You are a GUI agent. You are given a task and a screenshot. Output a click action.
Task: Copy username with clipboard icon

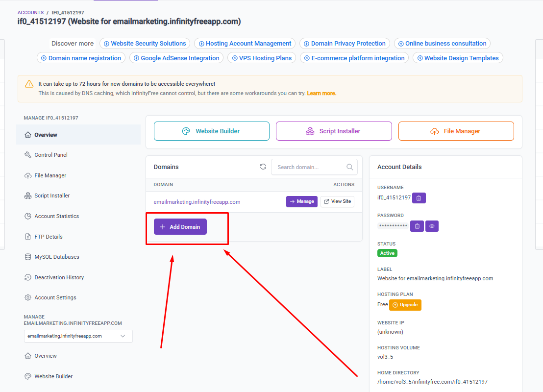pyautogui.click(x=419, y=197)
